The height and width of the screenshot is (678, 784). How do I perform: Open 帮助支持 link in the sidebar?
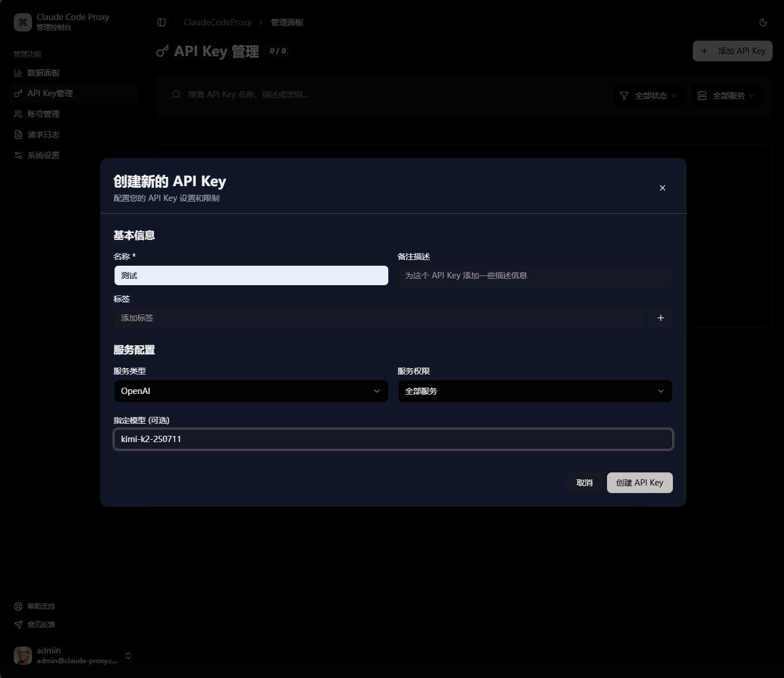coord(73,606)
